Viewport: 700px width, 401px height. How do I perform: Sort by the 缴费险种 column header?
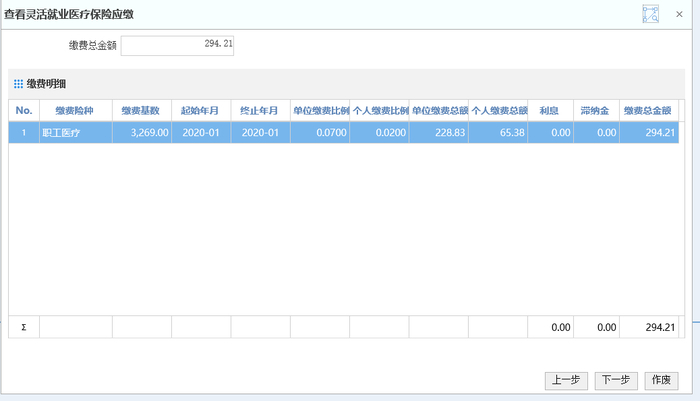point(75,109)
